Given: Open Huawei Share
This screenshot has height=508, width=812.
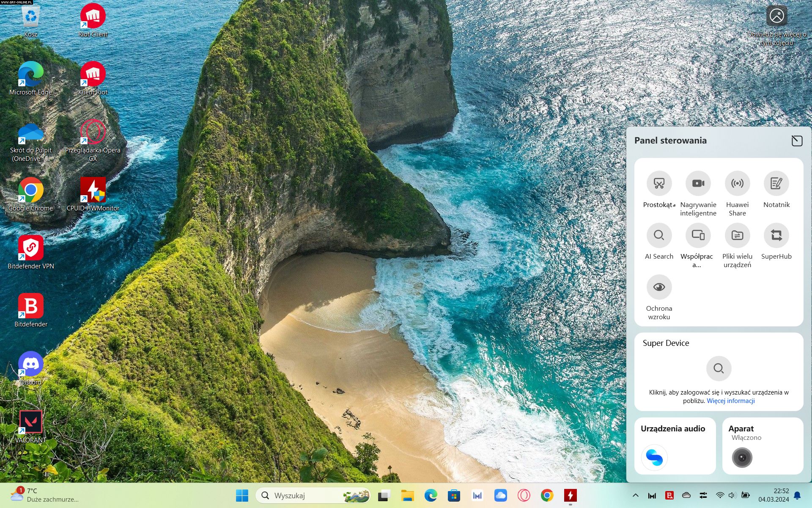Looking at the screenshot, I should (x=737, y=184).
